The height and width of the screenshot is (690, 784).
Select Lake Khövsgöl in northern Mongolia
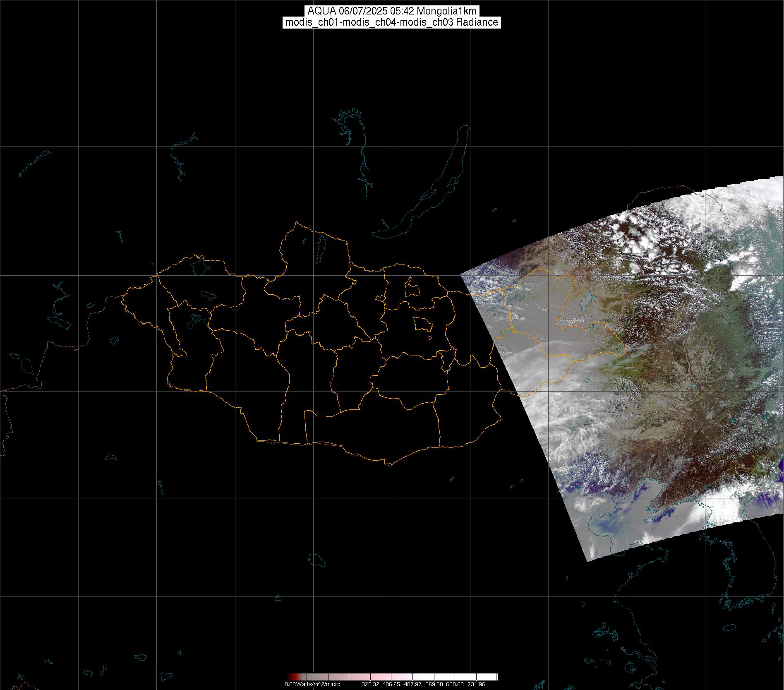click(320, 246)
